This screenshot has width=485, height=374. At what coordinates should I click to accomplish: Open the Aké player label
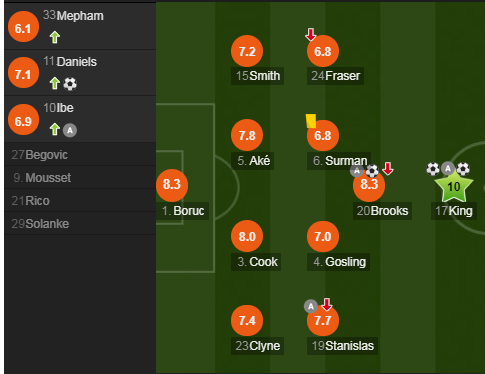click(253, 161)
